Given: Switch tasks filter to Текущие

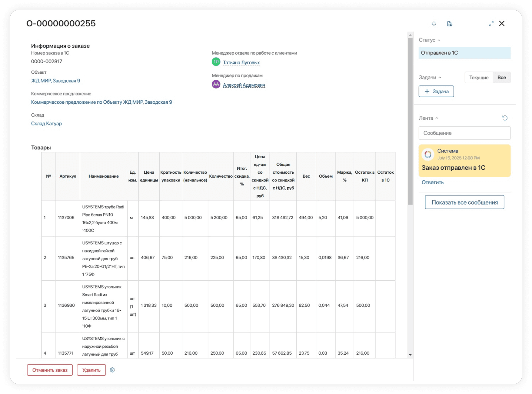Looking at the screenshot, I should click(x=479, y=78).
